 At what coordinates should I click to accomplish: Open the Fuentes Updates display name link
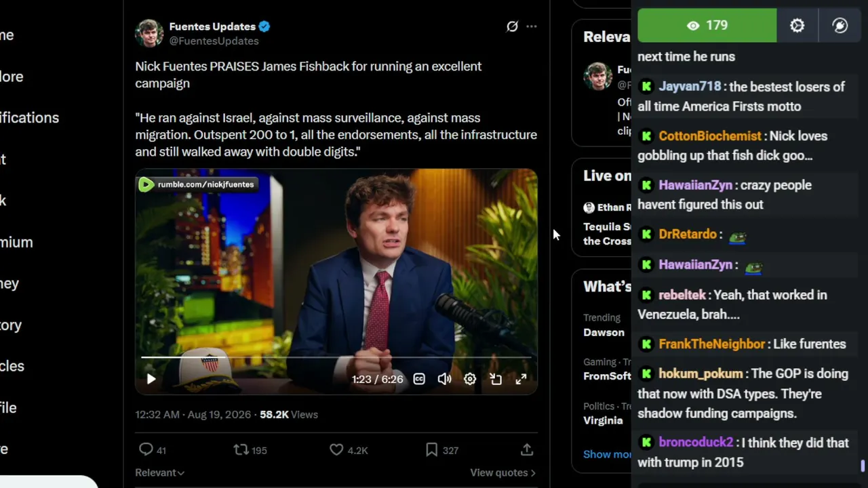[212, 26]
